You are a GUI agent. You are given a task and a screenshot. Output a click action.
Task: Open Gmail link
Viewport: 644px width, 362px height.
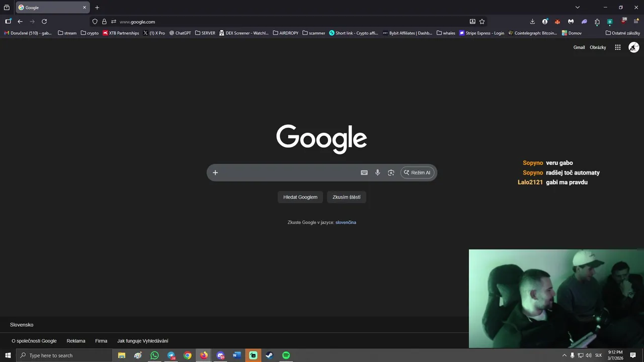579,47
